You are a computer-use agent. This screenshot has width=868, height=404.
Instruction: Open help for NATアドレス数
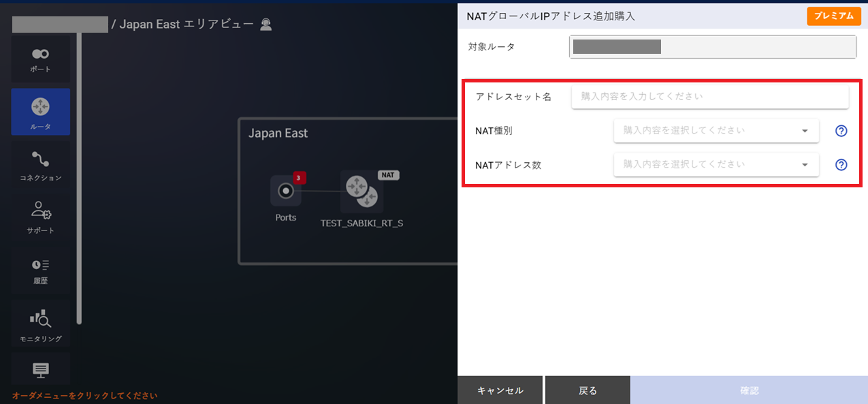pyautogui.click(x=841, y=164)
